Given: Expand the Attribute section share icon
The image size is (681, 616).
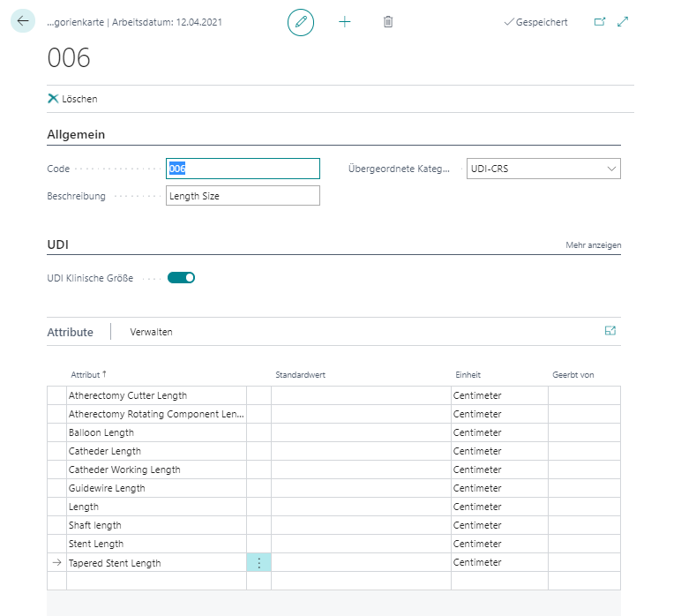Looking at the screenshot, I should [x=610, y=331].
